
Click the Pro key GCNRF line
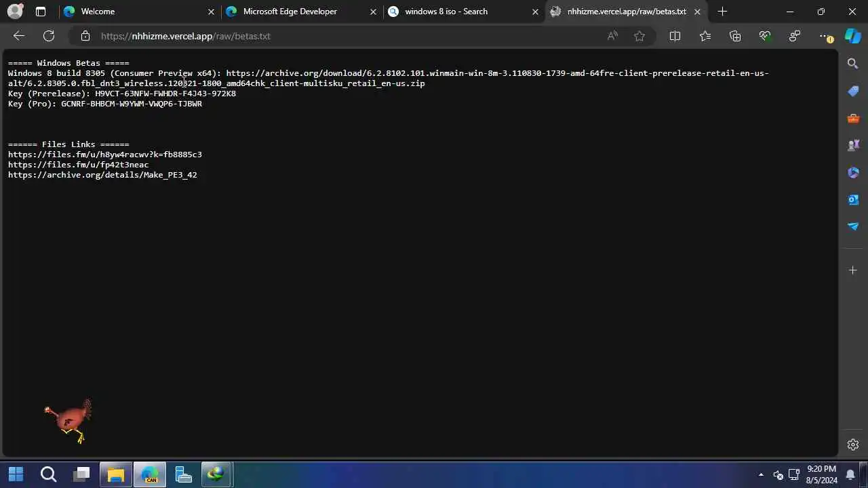tap(105, 104)
